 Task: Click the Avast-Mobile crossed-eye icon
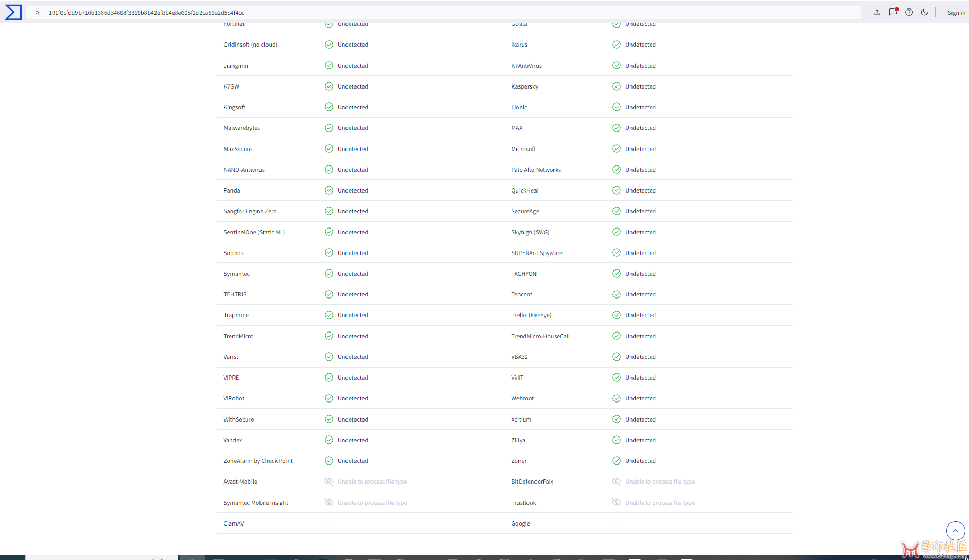329,482
